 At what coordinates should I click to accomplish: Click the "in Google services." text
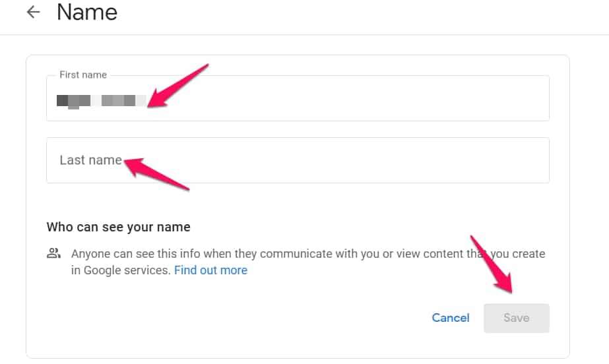click(121, 270)
